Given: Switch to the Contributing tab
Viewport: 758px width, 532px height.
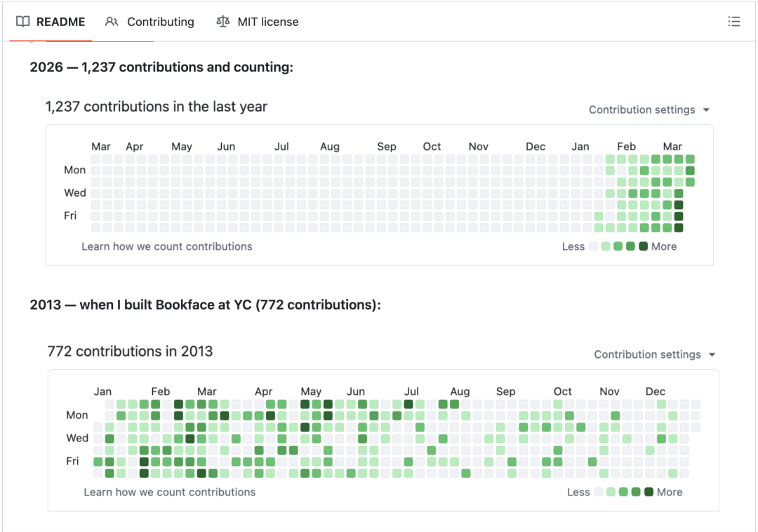Looking at the screenshot, I should tap(150, 22).
